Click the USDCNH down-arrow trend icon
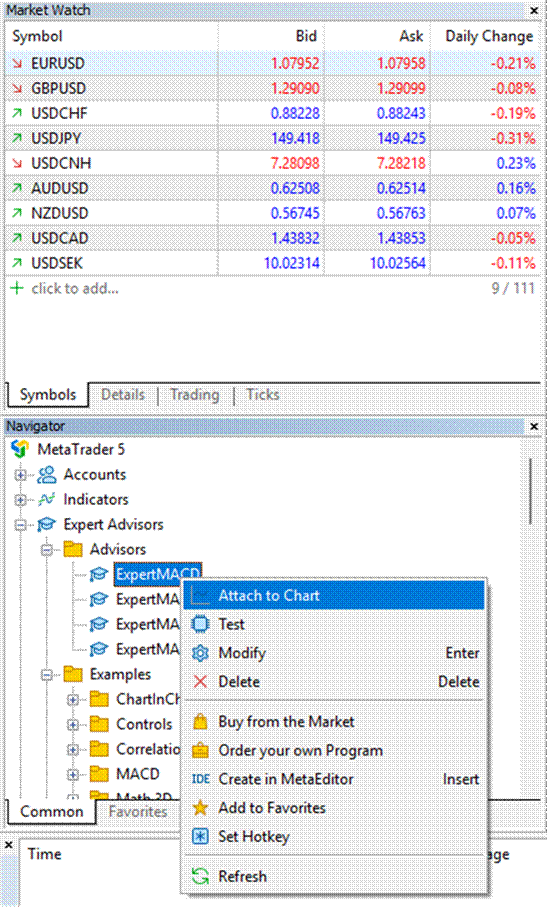 coord(17,163)
